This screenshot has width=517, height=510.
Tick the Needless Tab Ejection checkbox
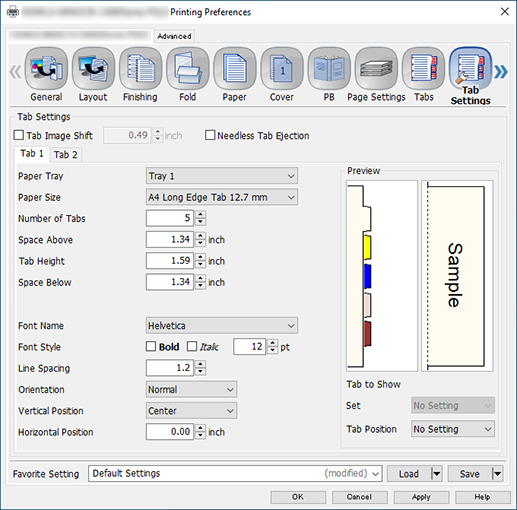click(210, 135)
